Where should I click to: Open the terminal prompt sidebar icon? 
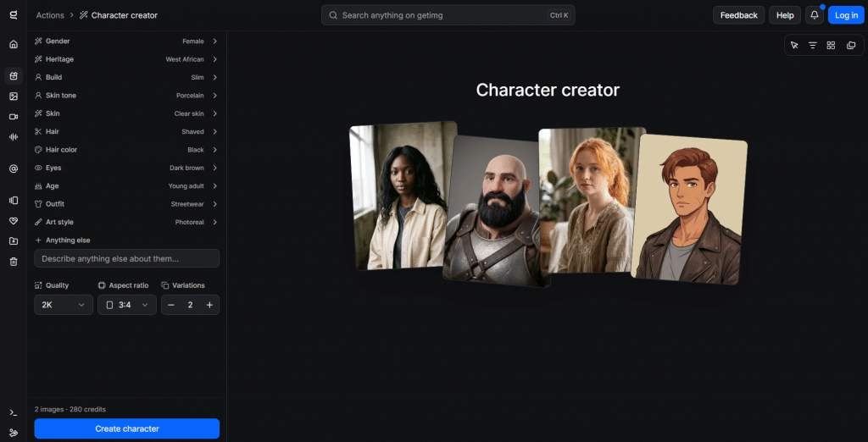(14, 412)
